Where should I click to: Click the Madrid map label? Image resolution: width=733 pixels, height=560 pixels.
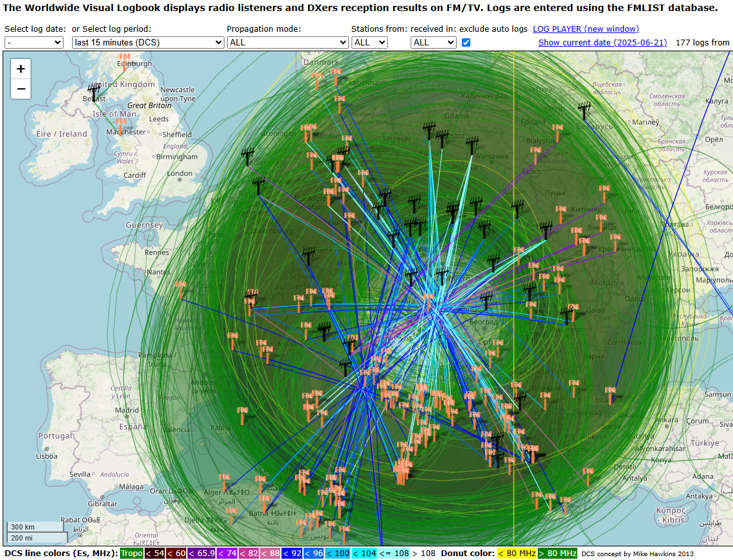tap(126, 410)
